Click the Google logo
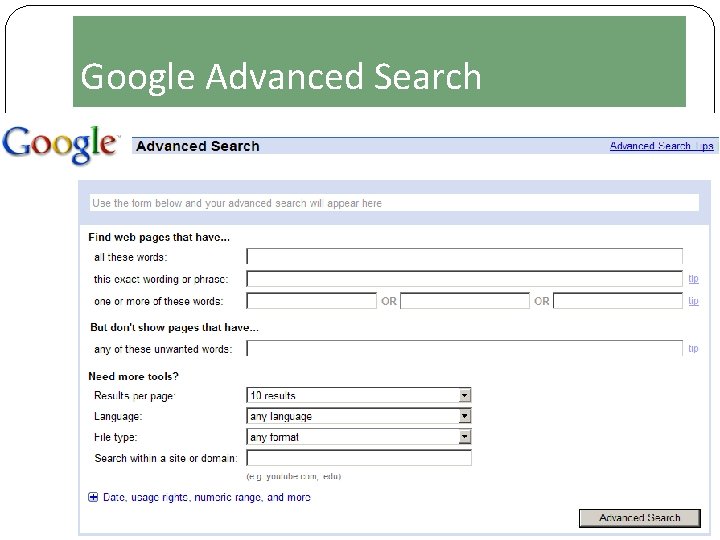The height and width of the screenshot is (540, 720). point(60,144)
